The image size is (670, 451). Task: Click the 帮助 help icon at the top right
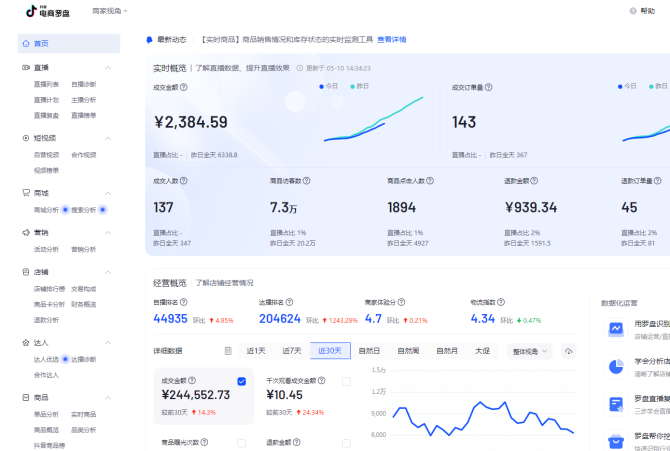click(x=633, y=11)
